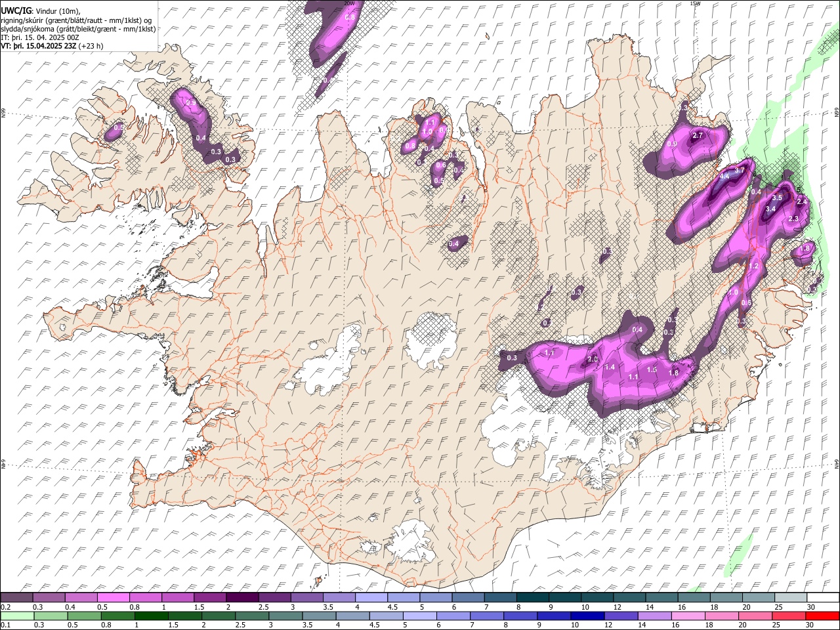Click the 3.5 precipitation value on east coast
This screenshot has height=630, width=840.
tap(777, 198)
